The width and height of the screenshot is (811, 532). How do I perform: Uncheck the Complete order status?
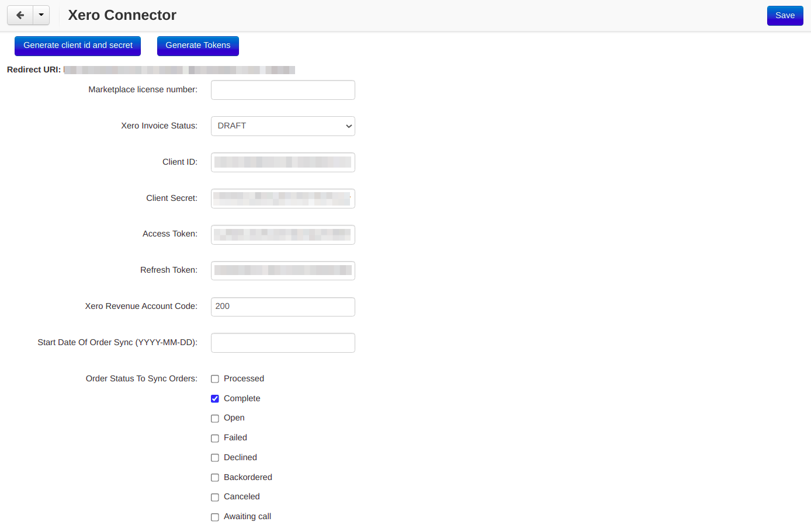click(215, 399)
